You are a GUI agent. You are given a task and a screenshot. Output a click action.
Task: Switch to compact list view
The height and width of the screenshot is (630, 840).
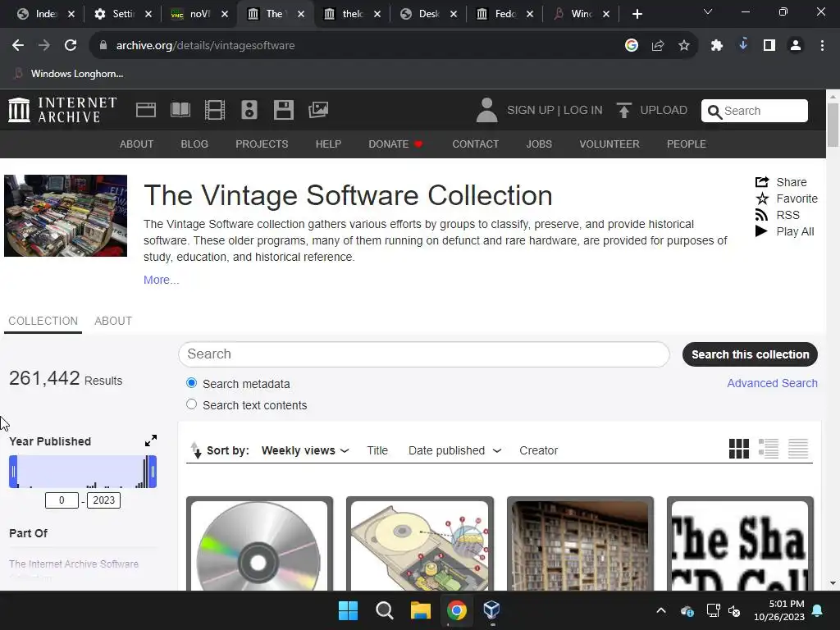[797, 449]
